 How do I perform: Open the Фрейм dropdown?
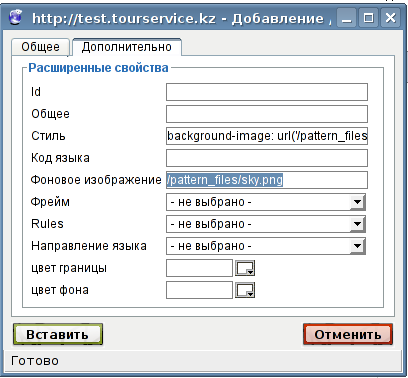266,202
